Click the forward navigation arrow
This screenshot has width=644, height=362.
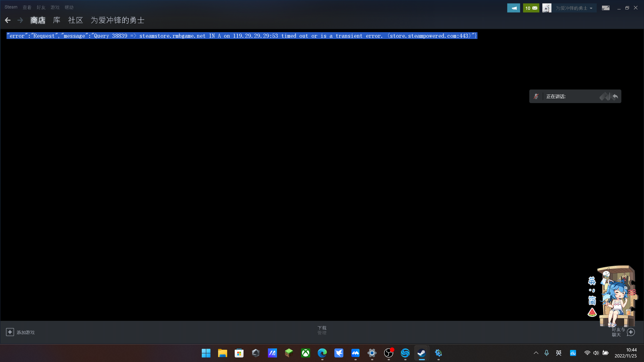(20, 20)
